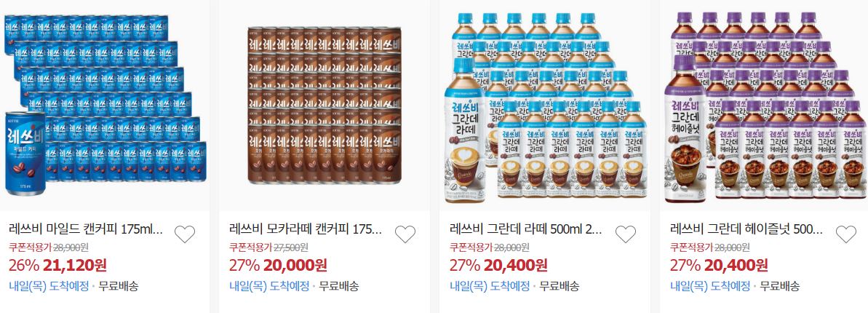Tap heart icon beside 레쓰비 그란데 헤이즐넛
Image resolution: width=868 pixels, height=313 pixels.
click(x=846, y=235)
